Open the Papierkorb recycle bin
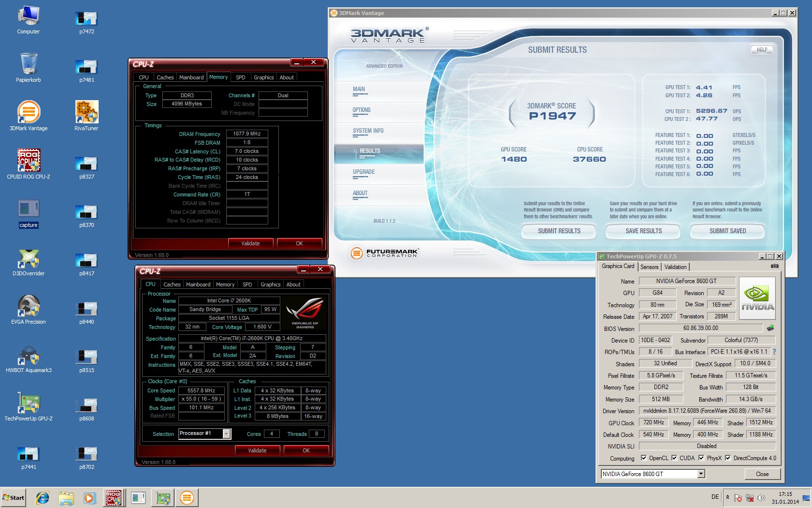This screenshot has height=508, width=812. pos(29,68)
